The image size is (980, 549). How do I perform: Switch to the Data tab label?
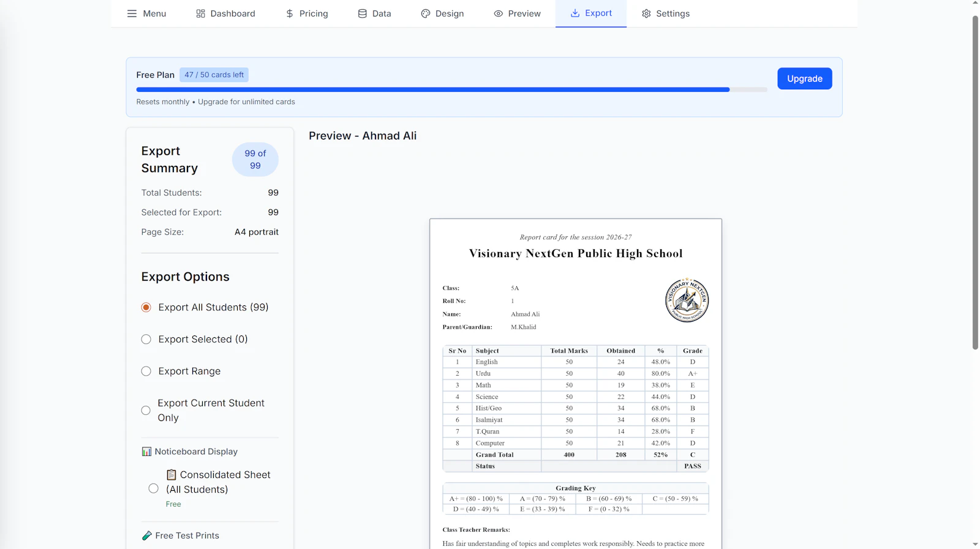click(382, 13)
